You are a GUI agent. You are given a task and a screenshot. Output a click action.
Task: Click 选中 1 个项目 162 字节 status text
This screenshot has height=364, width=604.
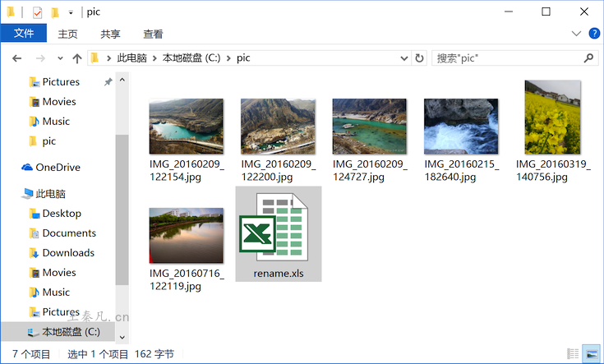click(121, 354)
